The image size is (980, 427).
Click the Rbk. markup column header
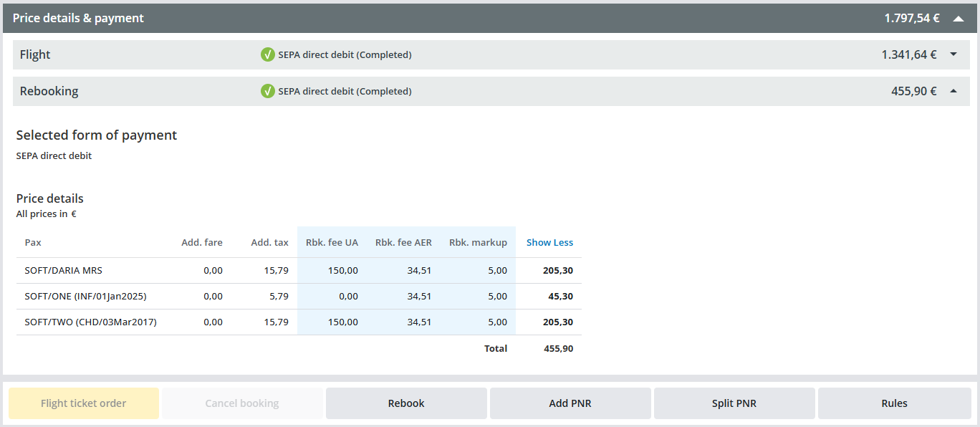(x=478, y=242)
